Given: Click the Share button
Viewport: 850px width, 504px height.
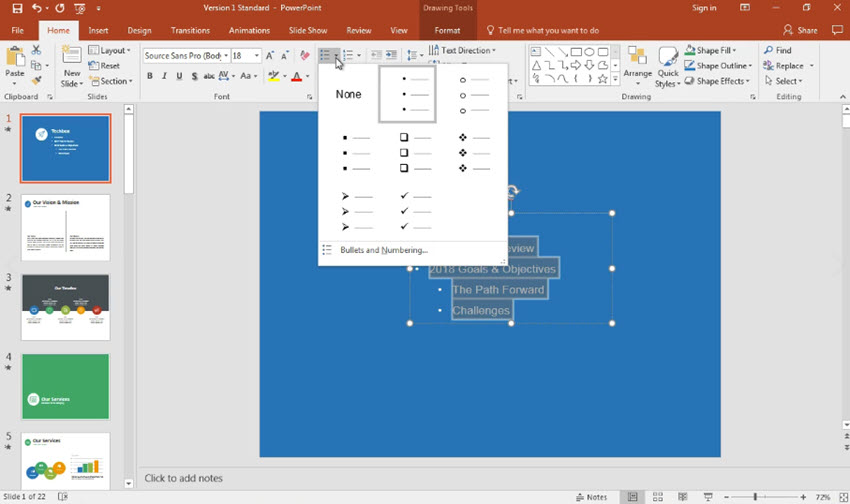Looking at the screenshot, I should pos(800,30).
